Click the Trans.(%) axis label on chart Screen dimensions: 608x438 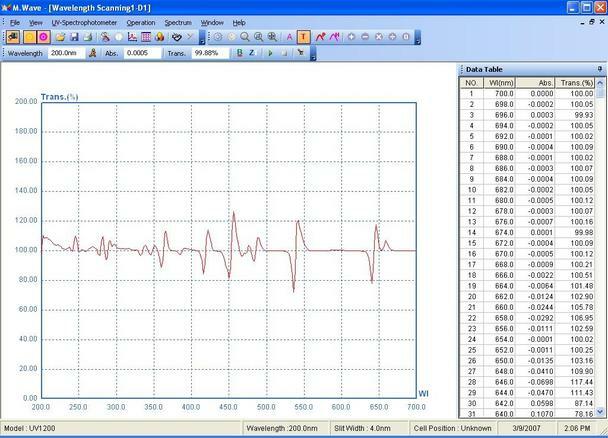point(59,97)
